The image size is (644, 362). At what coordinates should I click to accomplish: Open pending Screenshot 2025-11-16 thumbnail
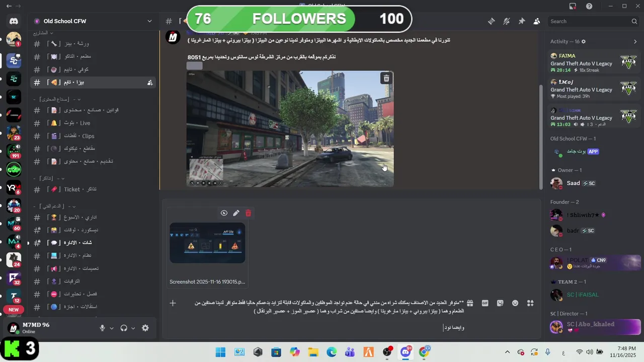(x=207, y=243)
